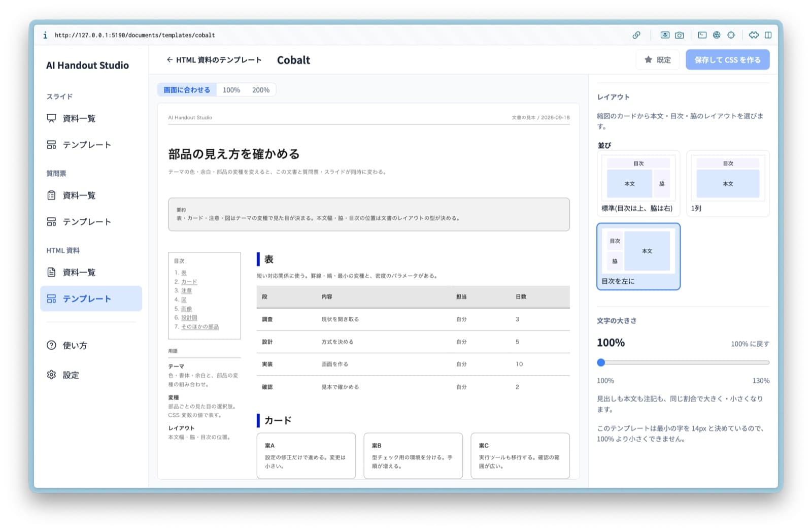Image resolution: width=812 pixels, height=531 pixels.
Task: Open the puzzle-piece extensions icon
Action: (754, 35)
